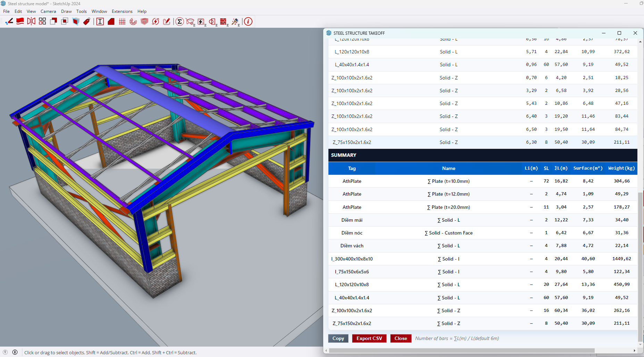This screenshot has width=644, height=357.
Task: Click the red Close button in takeoff dialog
Action: tap(401, 338)
